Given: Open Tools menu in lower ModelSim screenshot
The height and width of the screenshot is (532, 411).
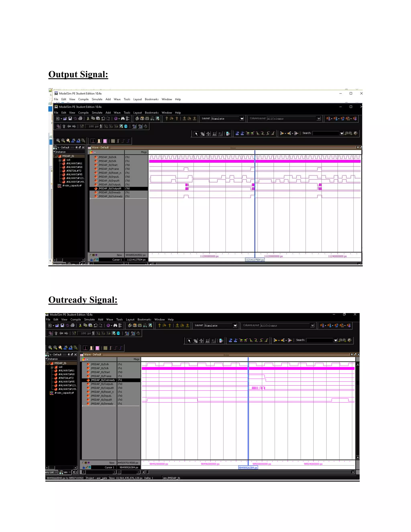Looking at the screenshot, I should [x=119, y=320].
